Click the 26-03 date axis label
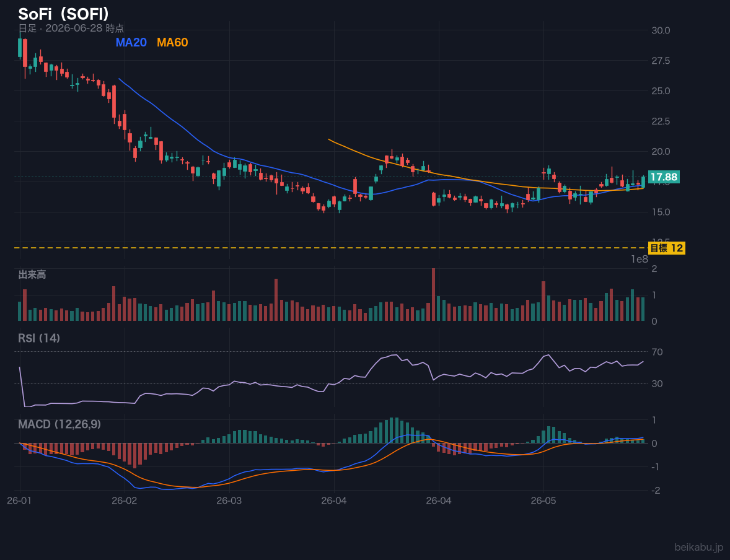 (x=229, y=501)
